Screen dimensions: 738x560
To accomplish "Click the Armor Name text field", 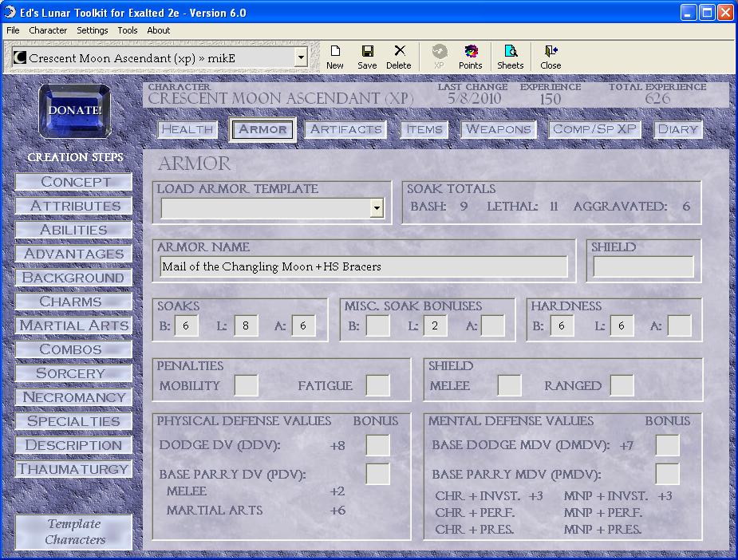I will click(363, 266).
